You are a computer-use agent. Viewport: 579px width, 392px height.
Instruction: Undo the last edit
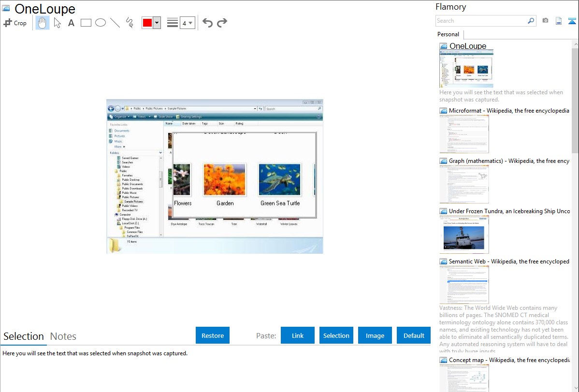pos(207,23)
